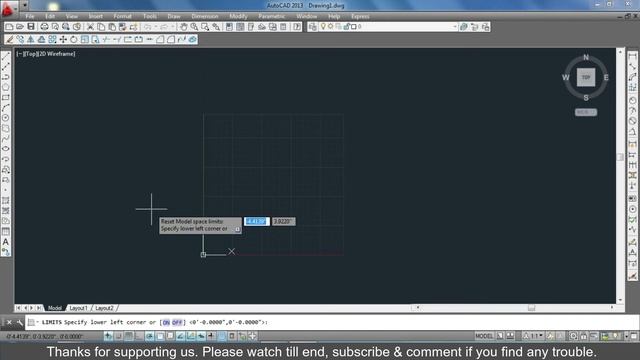Open a drawing file with the Open icon
This screenshot has height=360, width=640.
click(x=20, y=27)
